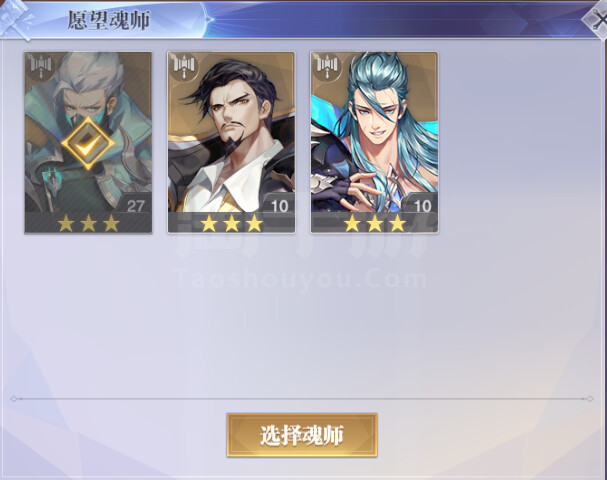Click class icon on goateed soul master card
The image size is (607, 480).
184,65
